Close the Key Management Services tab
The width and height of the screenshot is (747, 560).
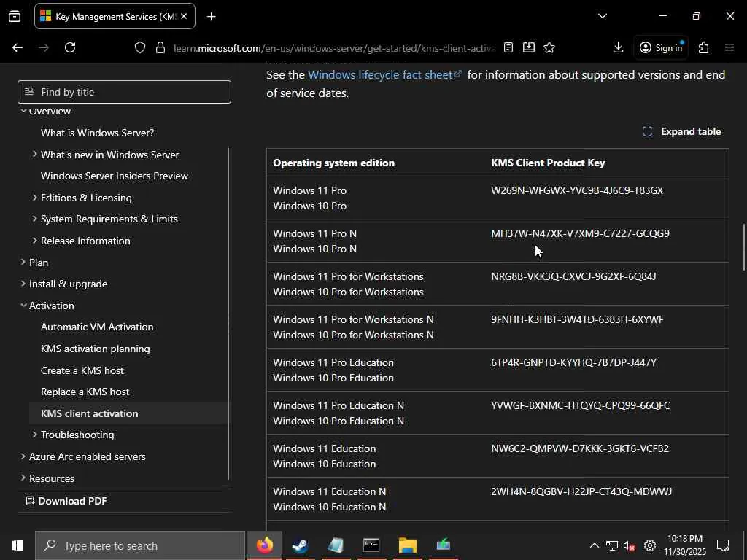click(x=184, y=16)
